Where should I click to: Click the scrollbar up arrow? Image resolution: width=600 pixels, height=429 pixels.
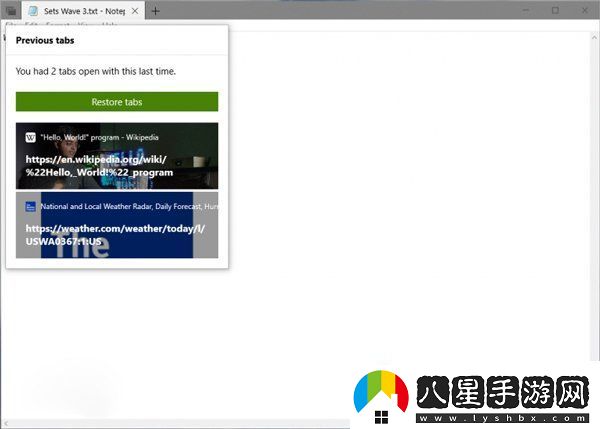[x=594, y=36]
